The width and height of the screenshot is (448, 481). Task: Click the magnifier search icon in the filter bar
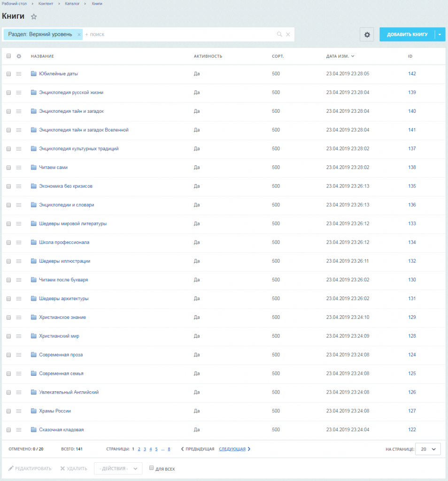click(279, 34)
